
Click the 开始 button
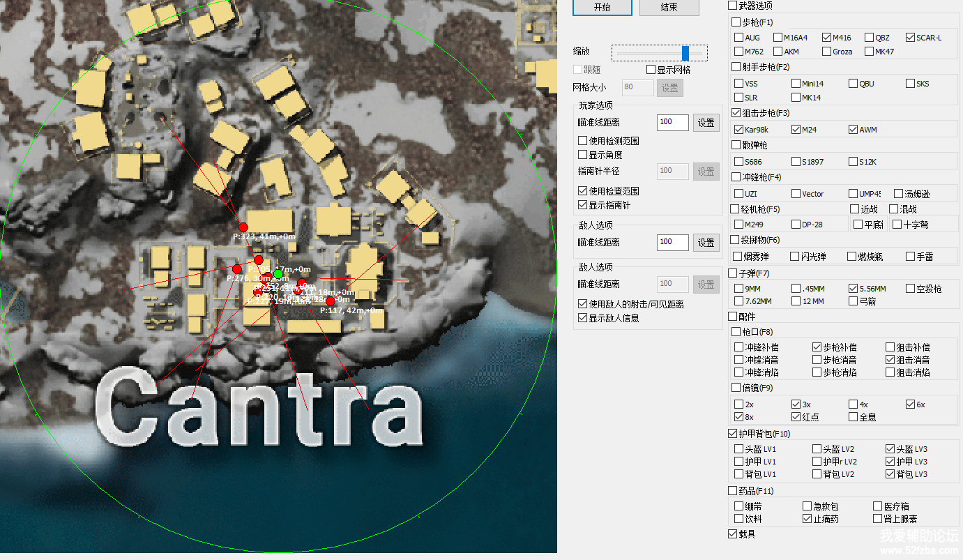click(x=602, y=7)
